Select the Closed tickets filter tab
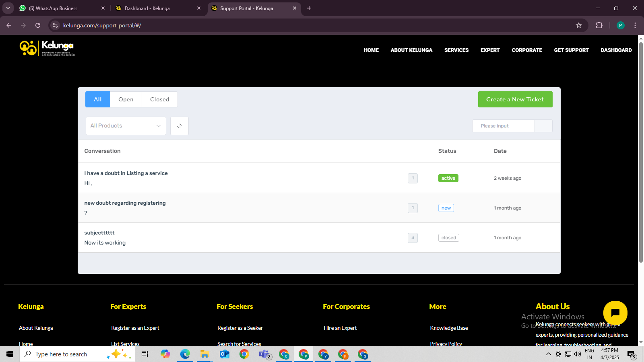This screenshot has width=644, height=362. click(x=160, y=99)
